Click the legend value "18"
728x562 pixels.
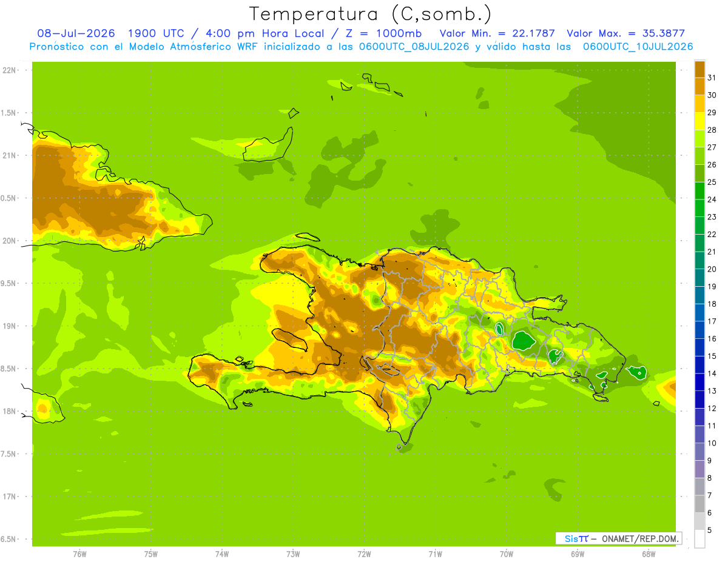coord(712,304)
